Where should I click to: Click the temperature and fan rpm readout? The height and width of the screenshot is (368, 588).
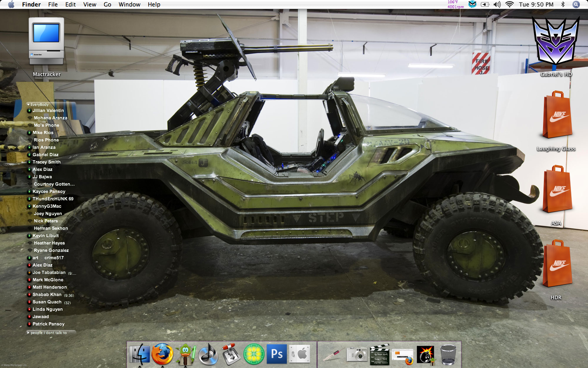coord(456,4)
